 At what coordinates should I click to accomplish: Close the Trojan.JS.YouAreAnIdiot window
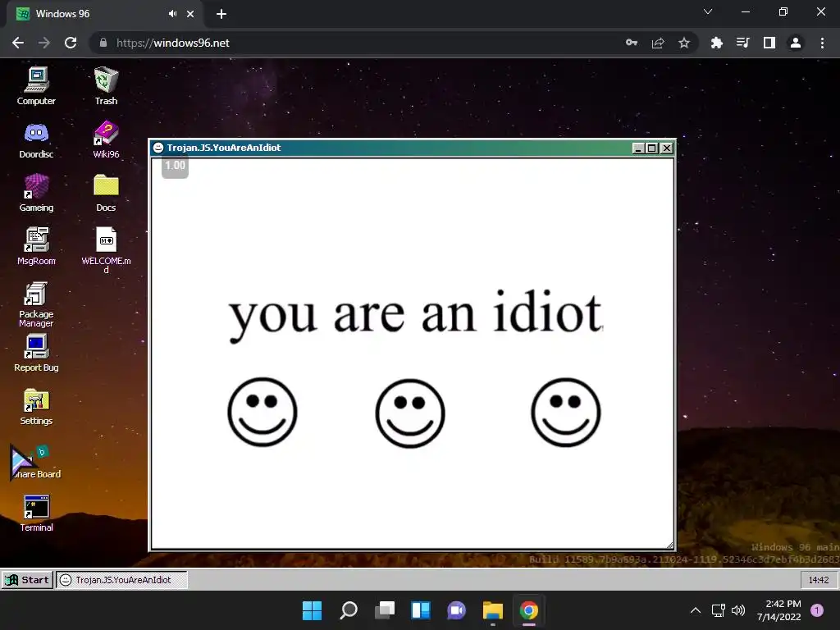click(x=666, y=148)
